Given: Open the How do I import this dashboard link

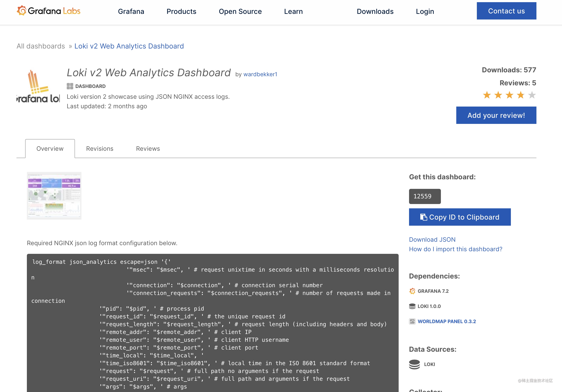Looking at the screenshot, I should coord(456,249).
